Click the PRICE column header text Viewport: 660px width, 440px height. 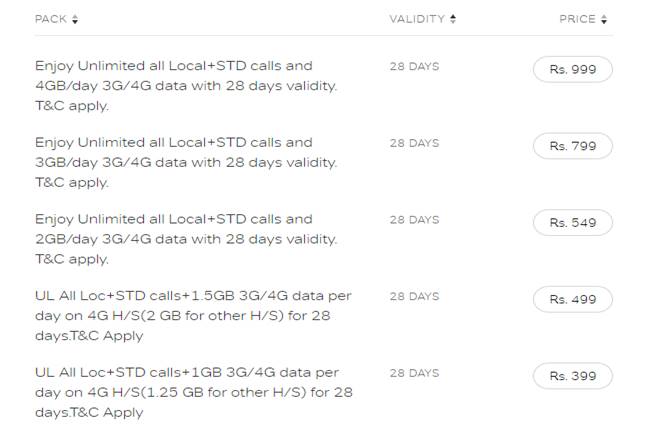(577, 19)
